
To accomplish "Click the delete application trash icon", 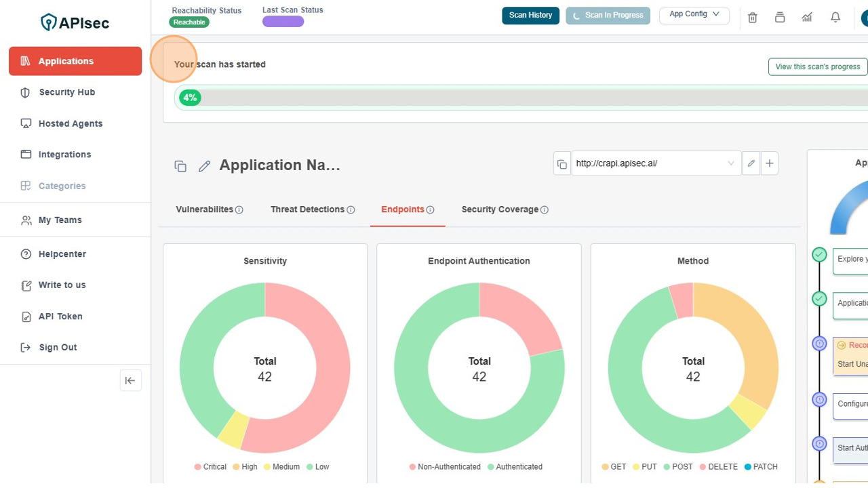I will (752, 18).
